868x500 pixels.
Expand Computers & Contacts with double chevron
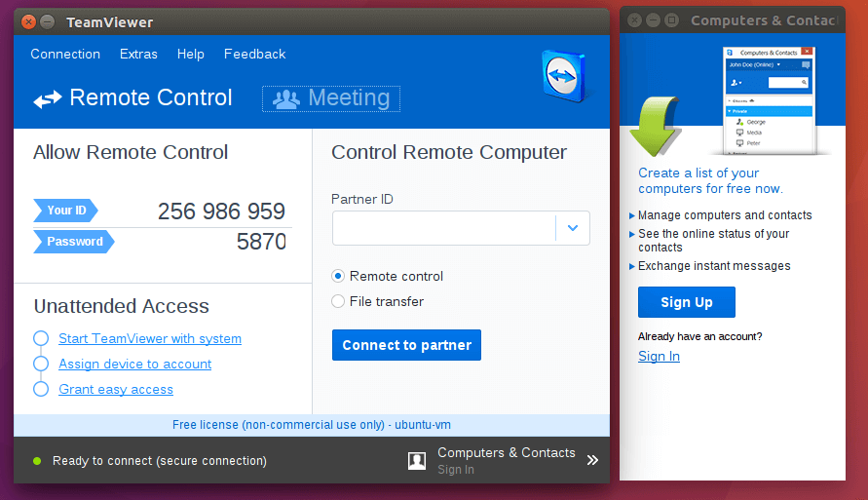click(x=592, y=461)
